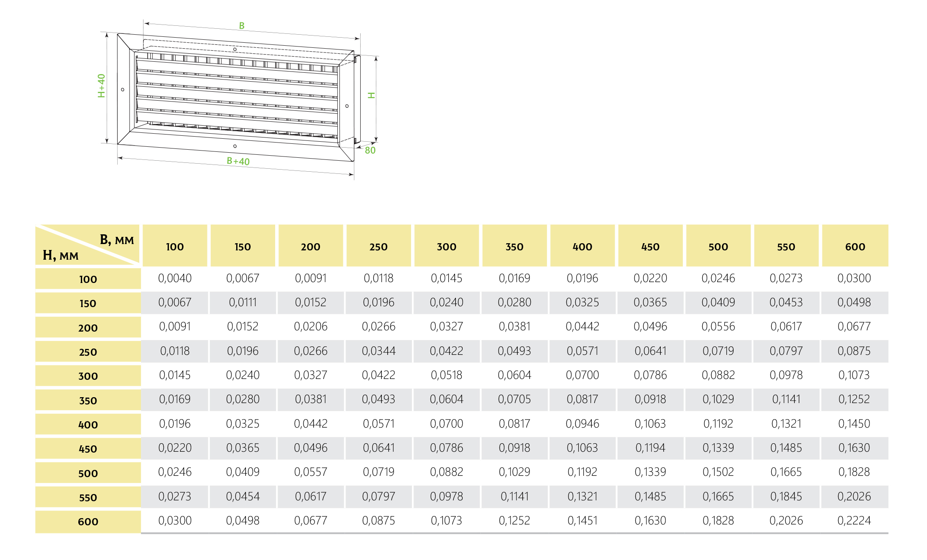This screenshot has height=560, width=927.
Task: Click 0,2026 in the H 600 row
Action: click(x=786, y=521)
